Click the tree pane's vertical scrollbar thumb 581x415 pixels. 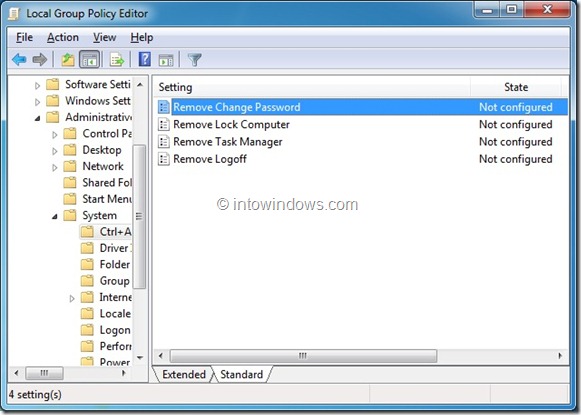tap(139, 216)
